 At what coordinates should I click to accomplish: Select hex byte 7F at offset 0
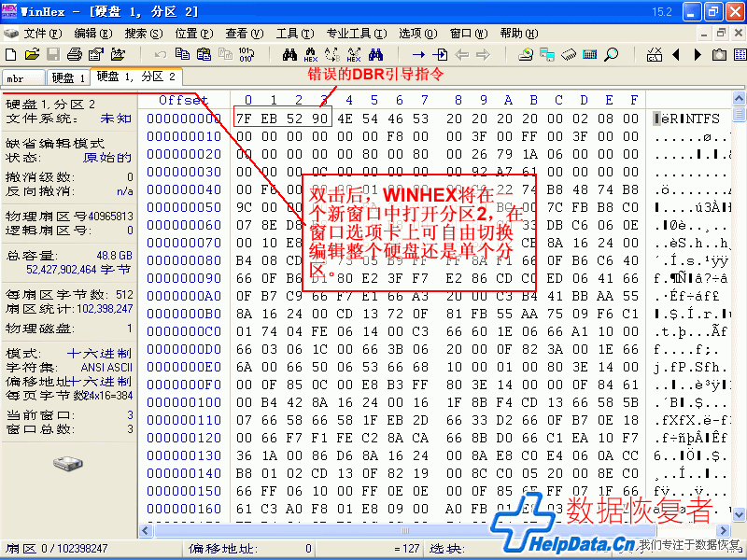(x=244, y=119)
